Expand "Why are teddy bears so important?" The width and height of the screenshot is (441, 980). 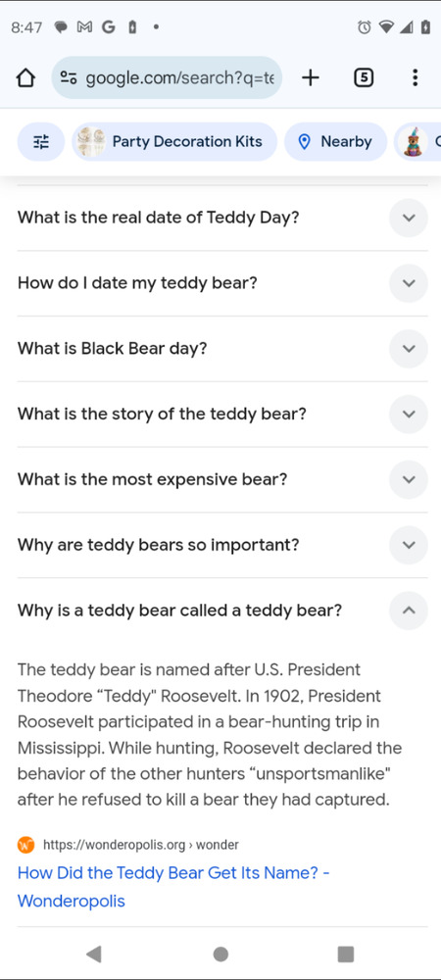[x=222, y=545]
